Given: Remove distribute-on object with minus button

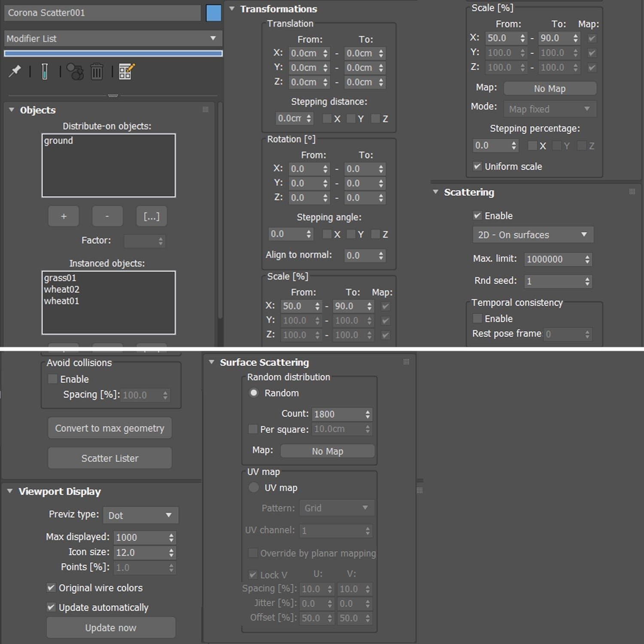Looking at the screenshot, I should coord(107,216).
